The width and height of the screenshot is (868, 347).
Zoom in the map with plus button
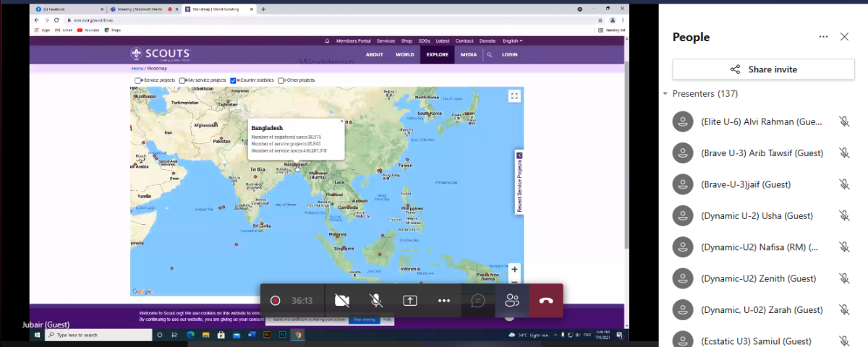tap(514, 270)
